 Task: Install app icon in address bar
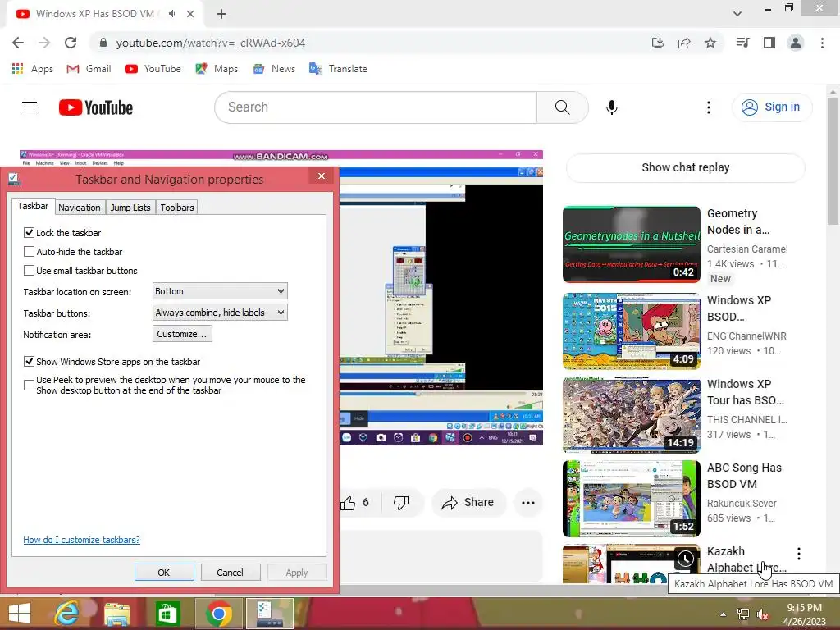click(x=657, y=43)
